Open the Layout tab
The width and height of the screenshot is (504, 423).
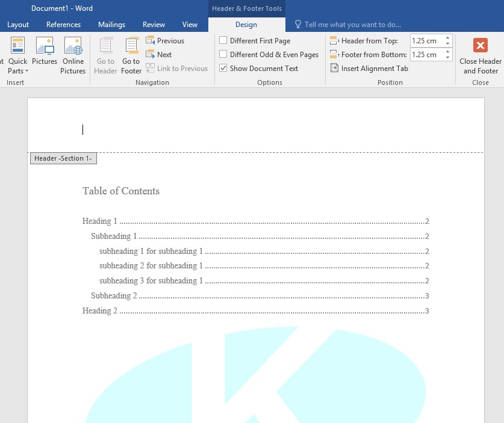[18, 25]
